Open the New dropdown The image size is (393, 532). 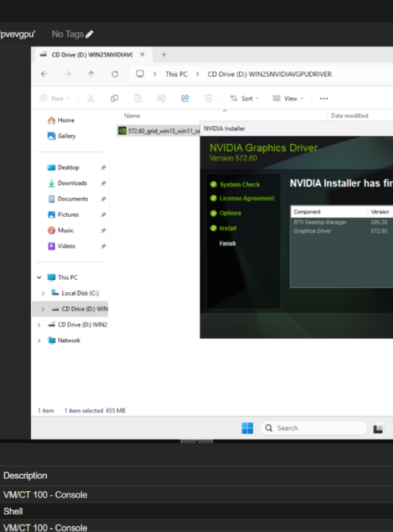coord(54,98)
